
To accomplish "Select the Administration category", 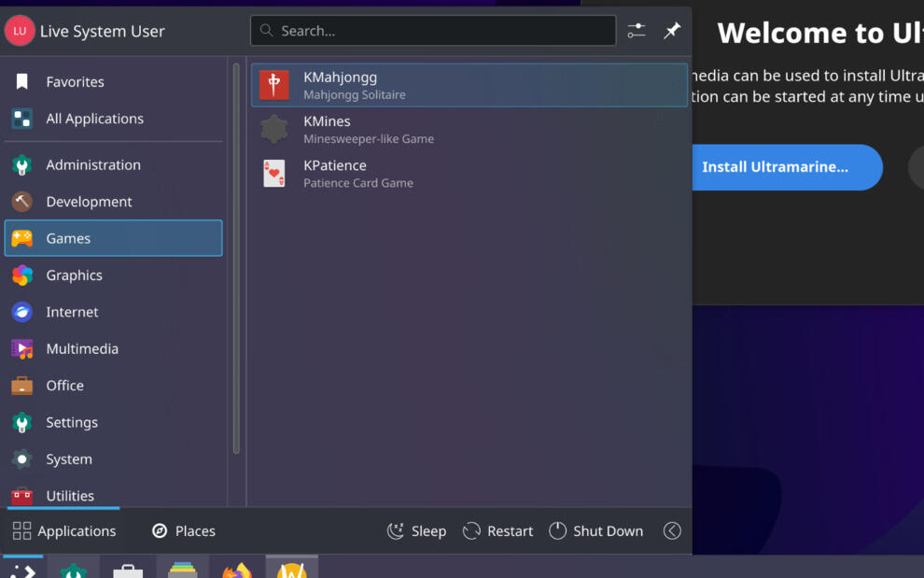I will click(x=113, y=164).
